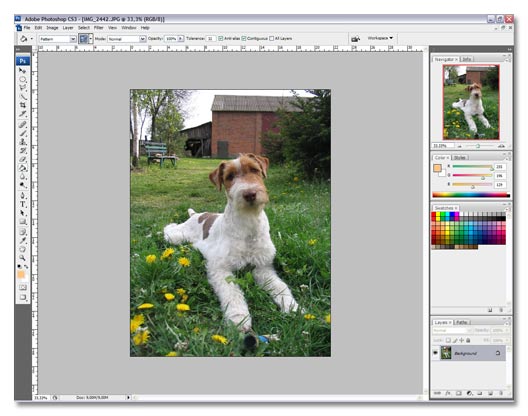Open the Help menu
The height and width of the screenshot is (416, 528).
pyautogui.click(x=145, y=28)
